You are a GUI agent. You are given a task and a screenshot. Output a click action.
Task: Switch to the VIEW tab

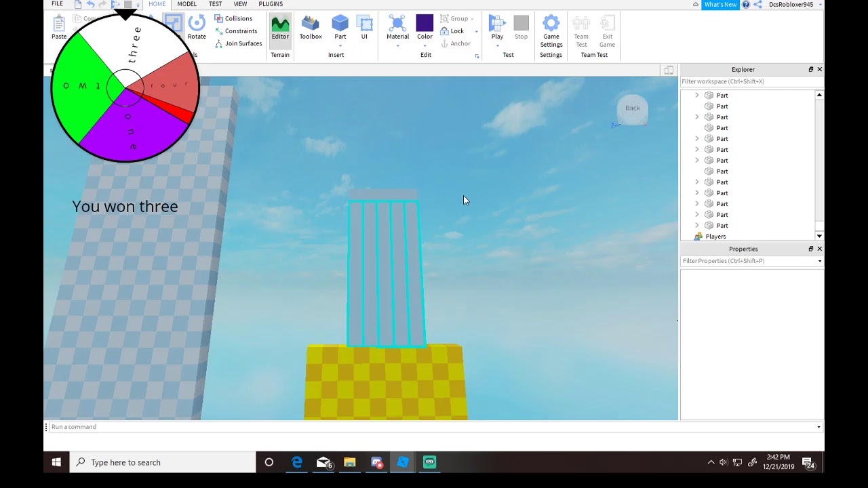[240, 4]
